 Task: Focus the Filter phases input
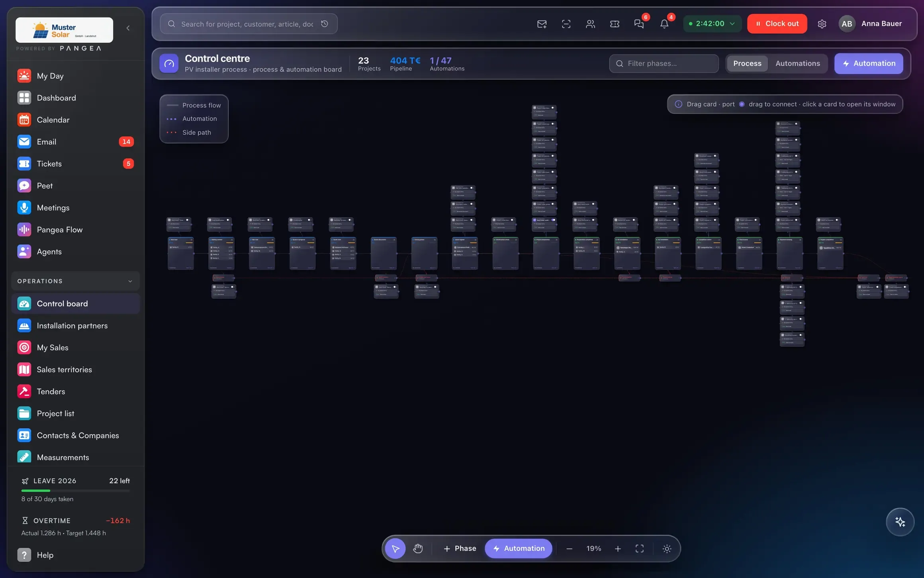click(x=664, y=63)
